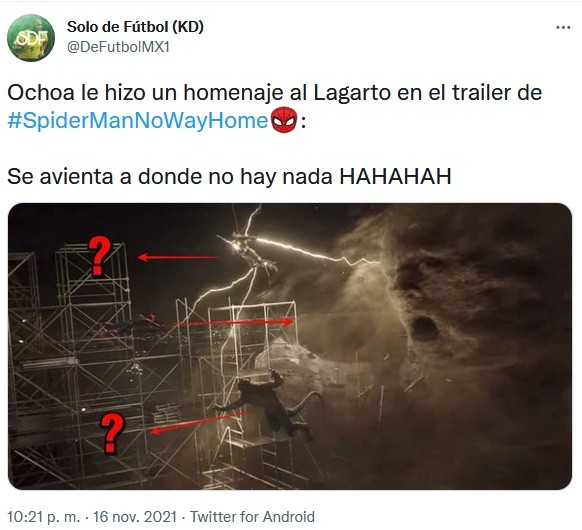This screenshot has height=530, width=582.
Task: Click the Solo de Fútbol profile avatar
Action: click(31, 37)
